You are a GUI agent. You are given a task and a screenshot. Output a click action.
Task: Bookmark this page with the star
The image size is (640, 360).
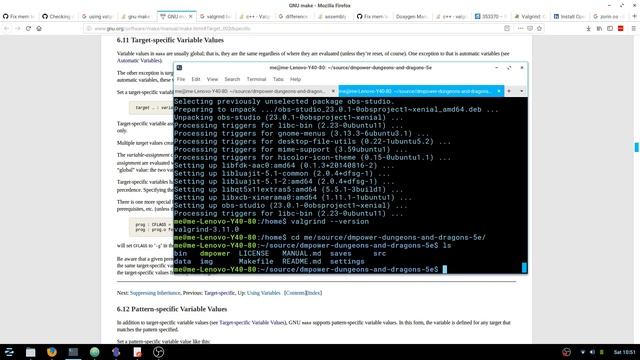coord(540,29)
